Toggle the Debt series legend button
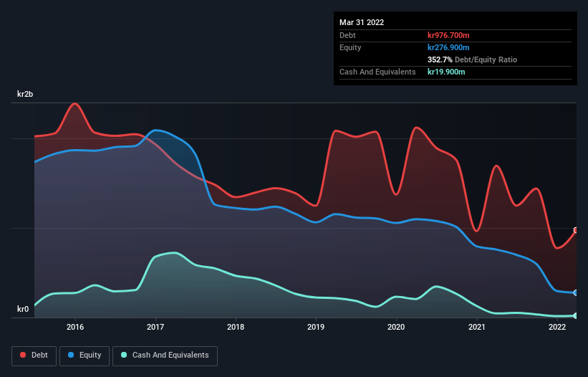The height and width of the screenshot is (377, 588). pyautogui.click(x=34, y=355)
